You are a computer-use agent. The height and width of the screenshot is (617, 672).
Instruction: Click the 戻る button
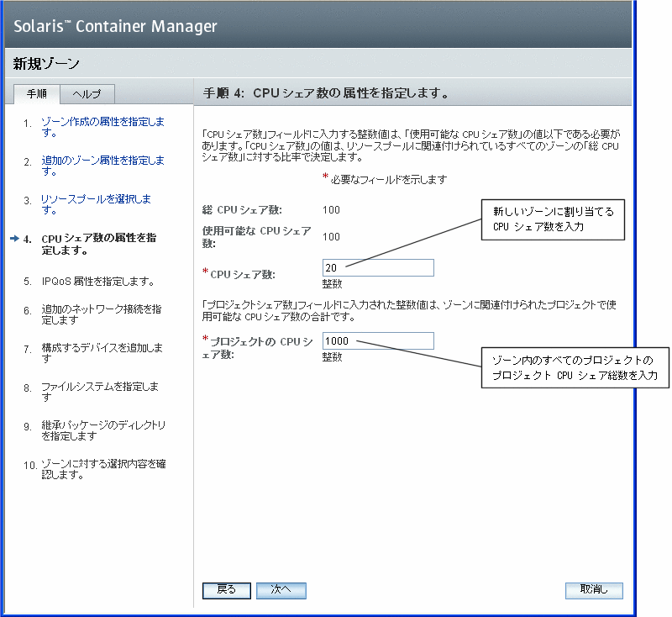(x=226, y=590)
